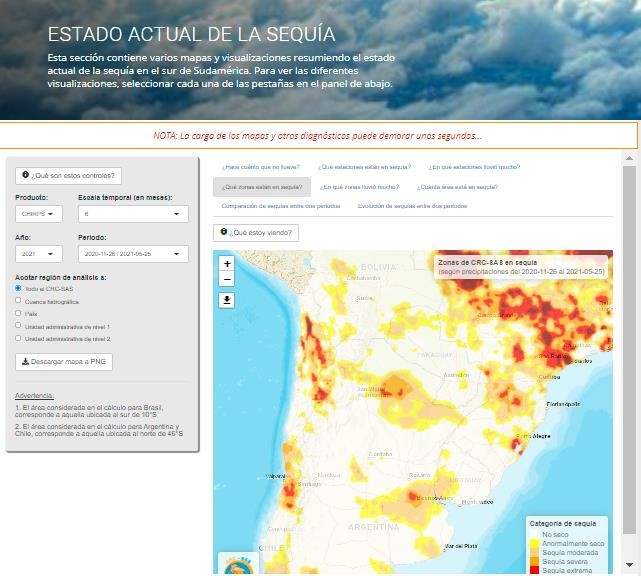Image resolution: width=641 pixels, height=576 pixels.
Task: Choose 'Unidad administrativa de nivel 1' option
Action: coord(18,326)
